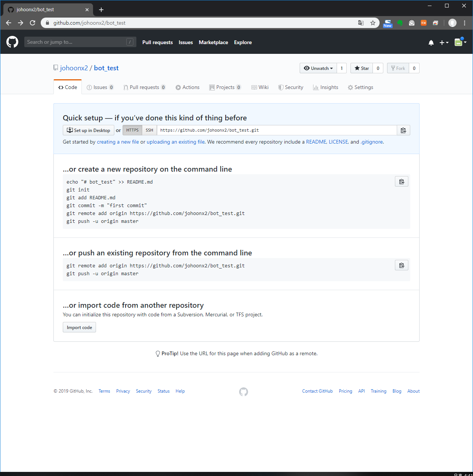Click 'creating a new file' link
The image size is (473, 476).
click(x=118, y=142)
